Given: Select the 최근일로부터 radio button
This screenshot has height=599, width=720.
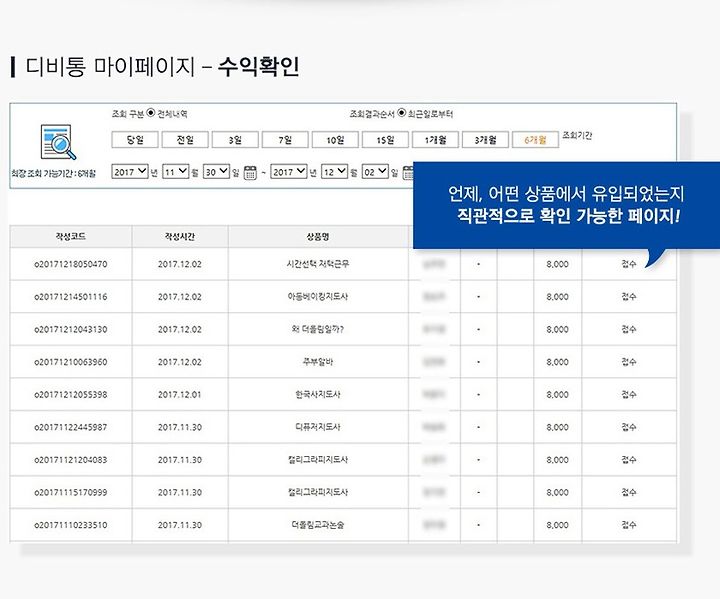Looking at the screenshot, I should point(401,113).
